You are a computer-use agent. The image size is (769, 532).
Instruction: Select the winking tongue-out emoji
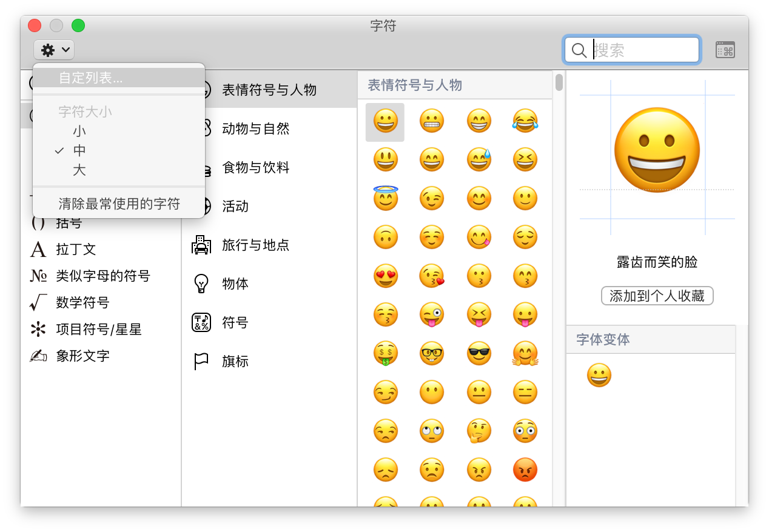[x=432, y=314]
